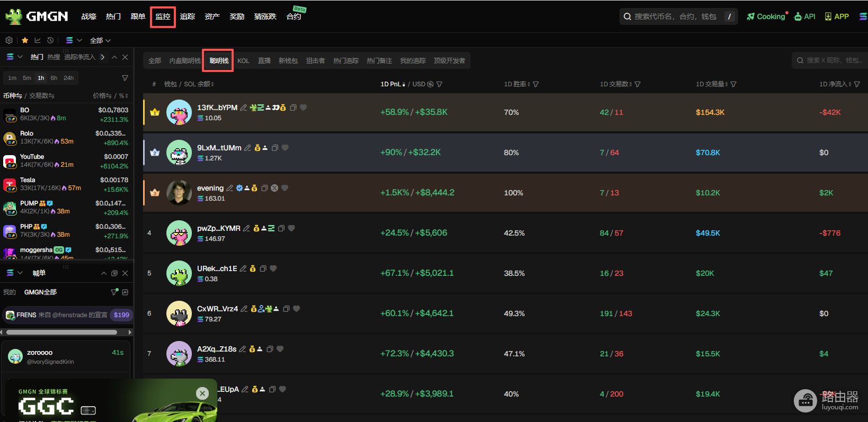Copy wallet address 13fK...bYPM
868x422 pixels.
293,107
